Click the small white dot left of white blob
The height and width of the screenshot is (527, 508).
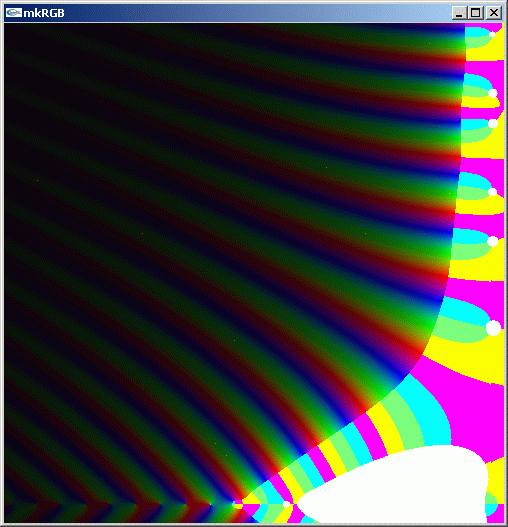click(x=286, y=504)
